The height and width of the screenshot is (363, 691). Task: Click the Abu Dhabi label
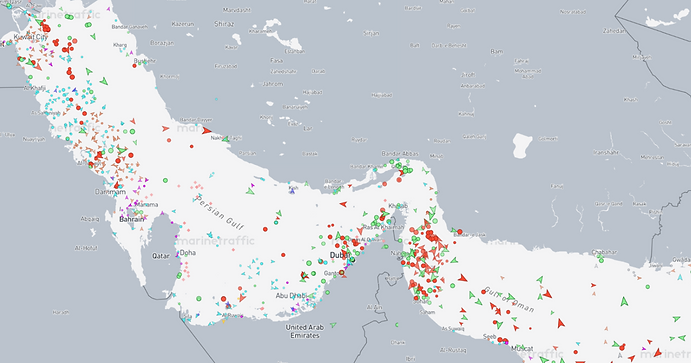(x=291, y=296)
